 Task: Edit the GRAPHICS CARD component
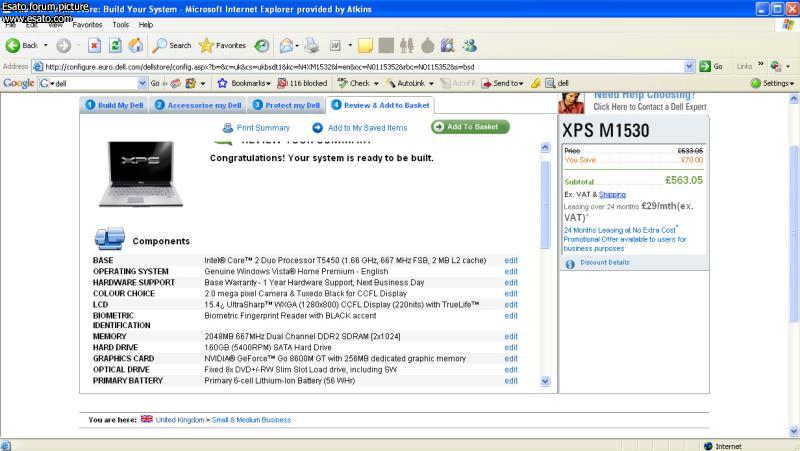[511, 359]
